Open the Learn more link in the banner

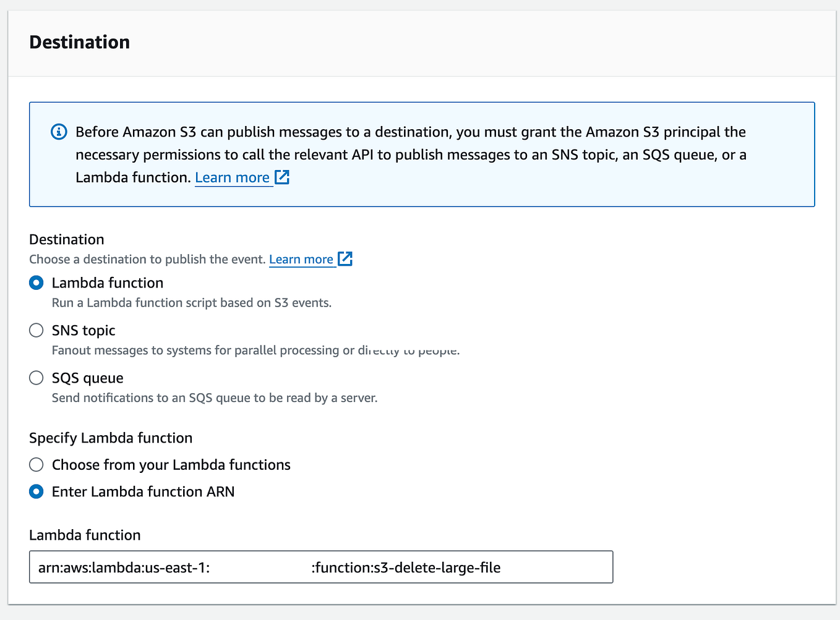(x=232, y=177)
